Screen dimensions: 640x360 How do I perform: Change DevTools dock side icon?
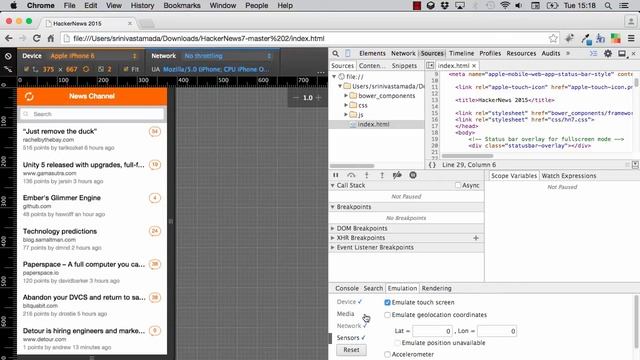point(622,53)
